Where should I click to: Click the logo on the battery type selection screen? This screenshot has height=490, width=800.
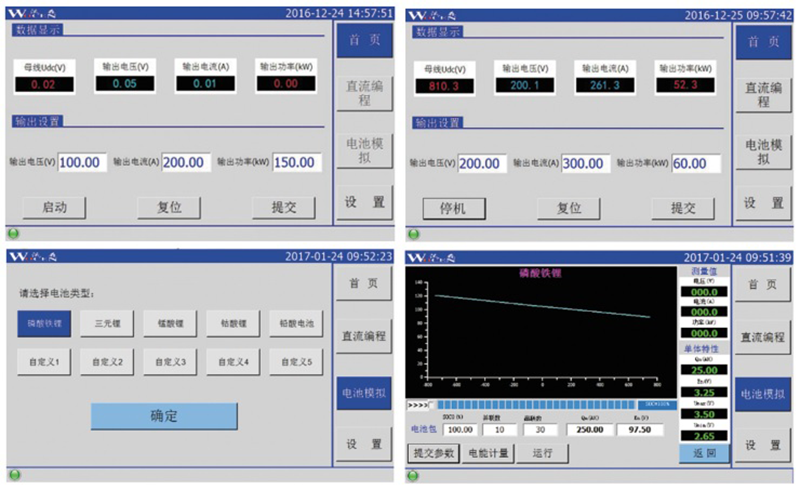32,256
